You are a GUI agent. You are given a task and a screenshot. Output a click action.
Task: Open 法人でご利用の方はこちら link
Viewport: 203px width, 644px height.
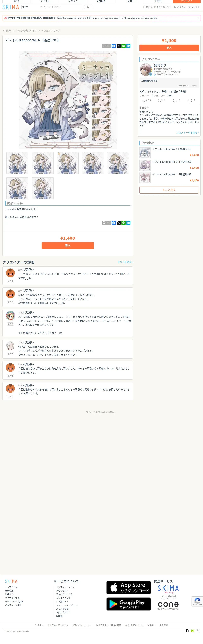157,7
